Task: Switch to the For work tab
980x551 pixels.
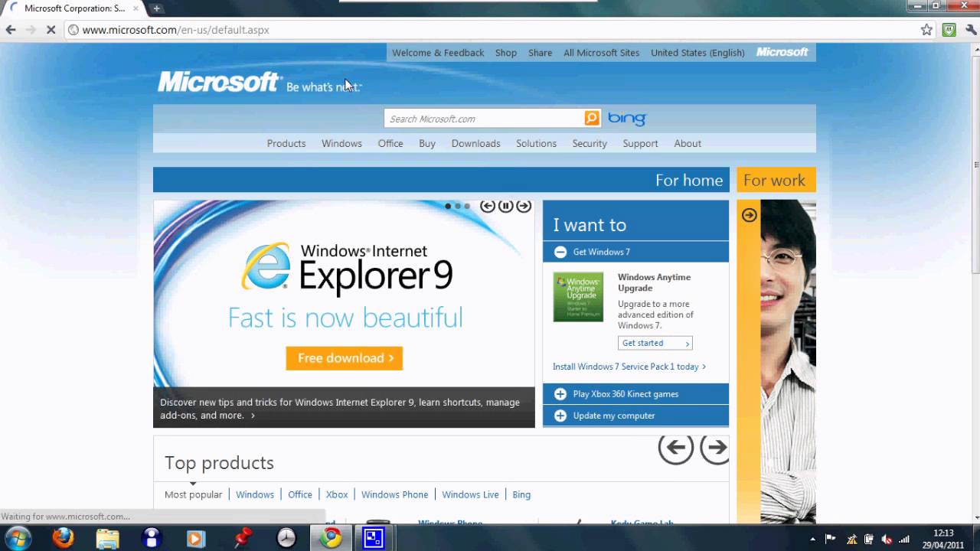Action: (x=776, y=180)
